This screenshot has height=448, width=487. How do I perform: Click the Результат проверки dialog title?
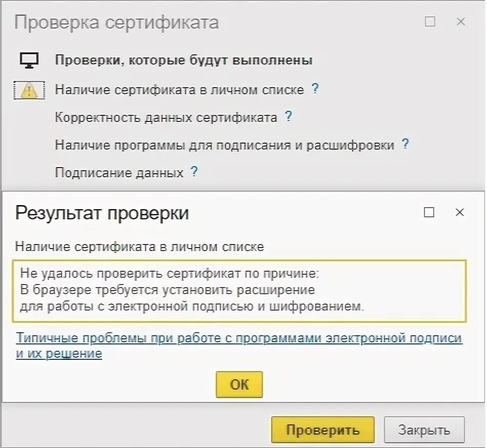click(102, 213)
